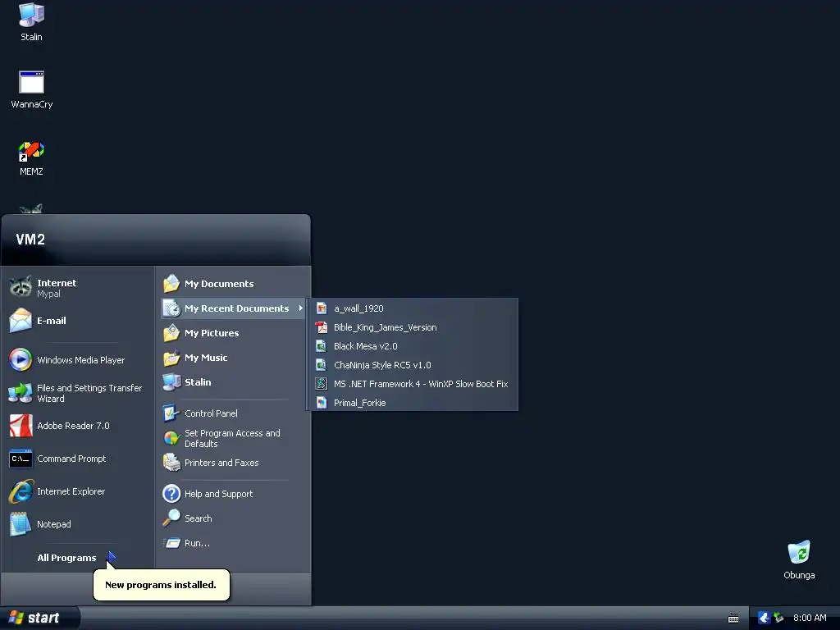Open Primal_Forkie recent document
The height and width of the screenshot is (630, 840).
click(x=414, y=402)
